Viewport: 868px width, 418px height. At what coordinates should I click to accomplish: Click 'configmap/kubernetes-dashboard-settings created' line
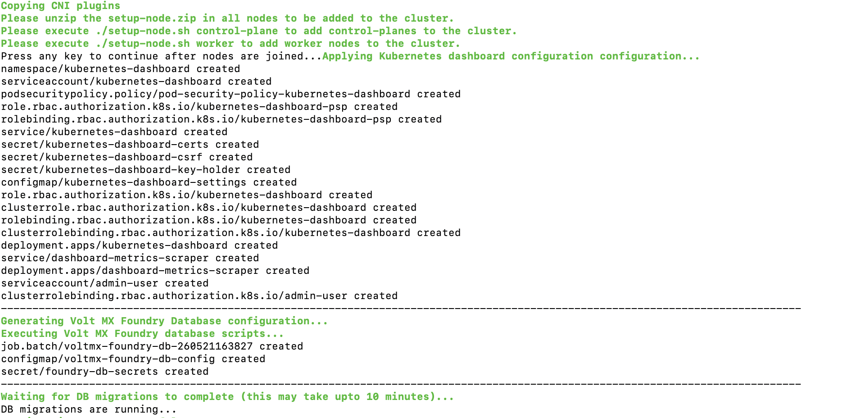tap(149, 182)
